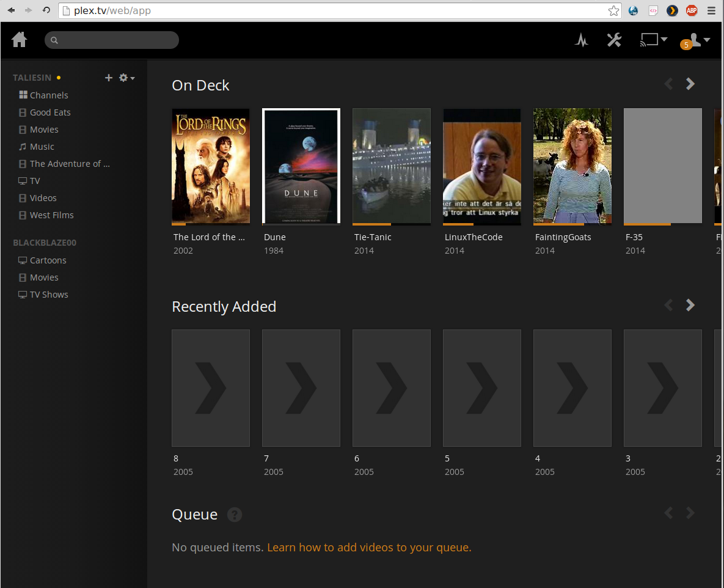Click the LinuxTheCode title text
The image size is (724, 588).
tap(474, 237)
